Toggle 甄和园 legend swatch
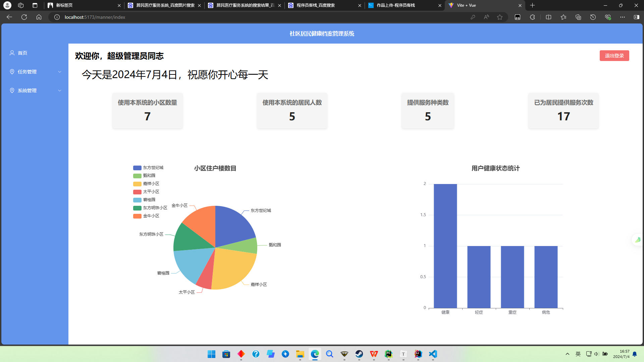Image resolution: width=644 pixels, height=362 pixels. pyautogui.click(x=137, y=176)
